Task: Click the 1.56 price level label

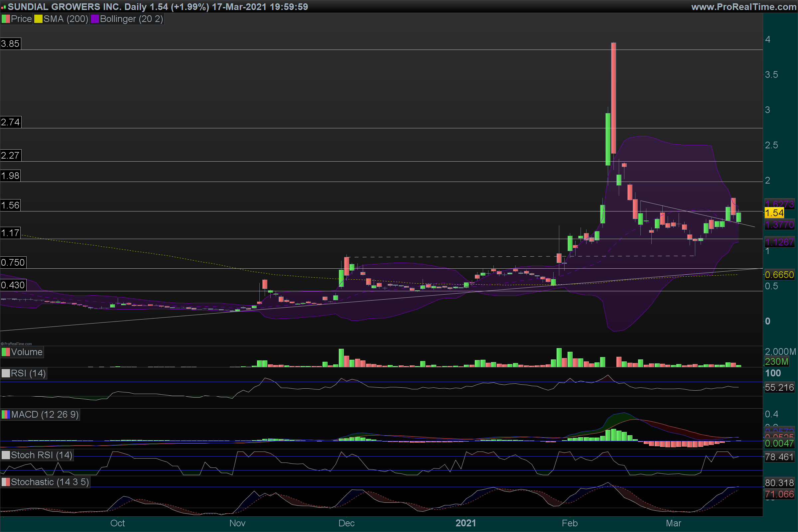Action: [x=11, y=205]
